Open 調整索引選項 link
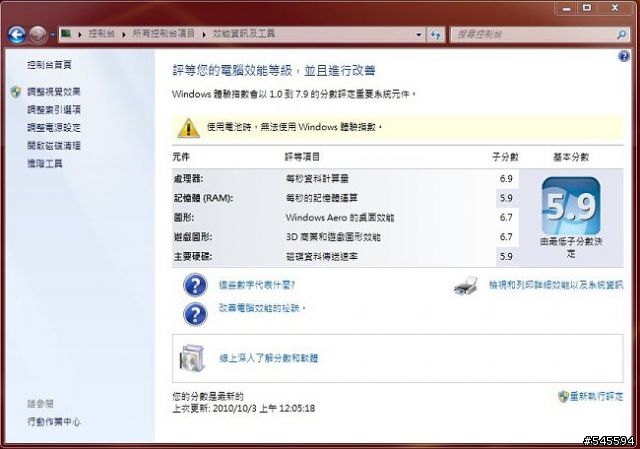Screen dimensions: 640x449 pyautogui.click(x=54, y=109)
